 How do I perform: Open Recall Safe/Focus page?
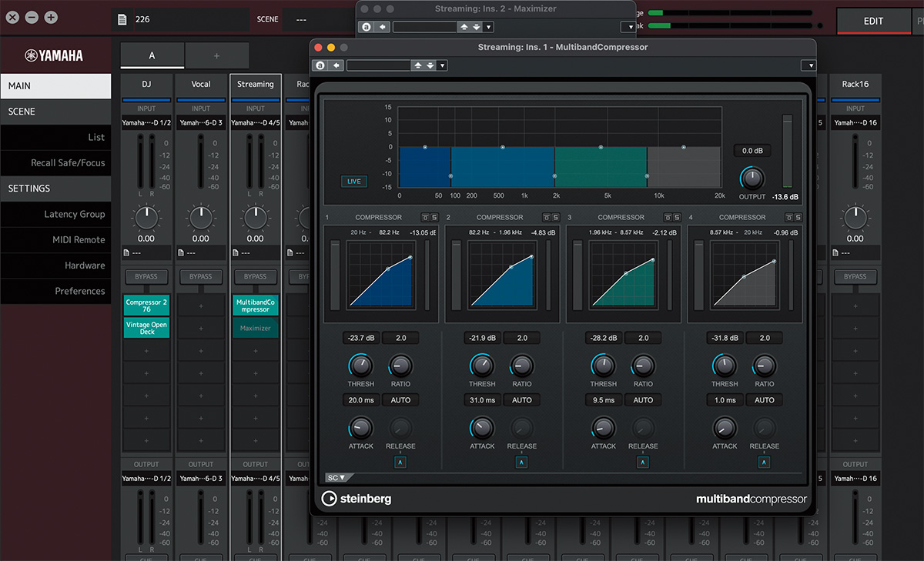55,162
